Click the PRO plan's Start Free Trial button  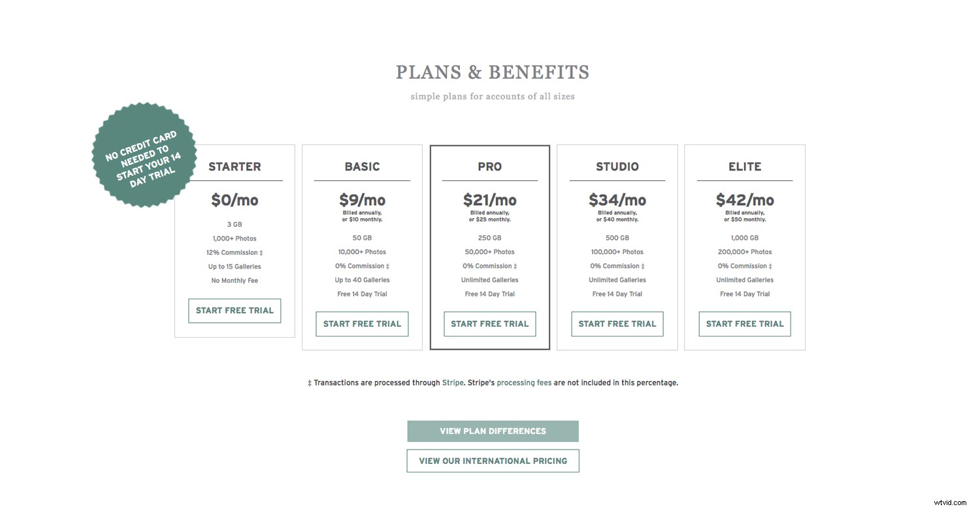tap(489, 323)
